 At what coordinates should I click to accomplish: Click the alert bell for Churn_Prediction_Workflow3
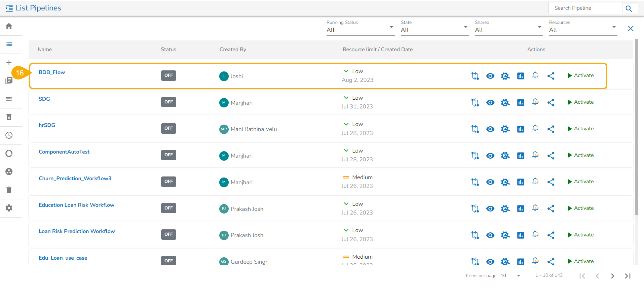tap(535, 182)
